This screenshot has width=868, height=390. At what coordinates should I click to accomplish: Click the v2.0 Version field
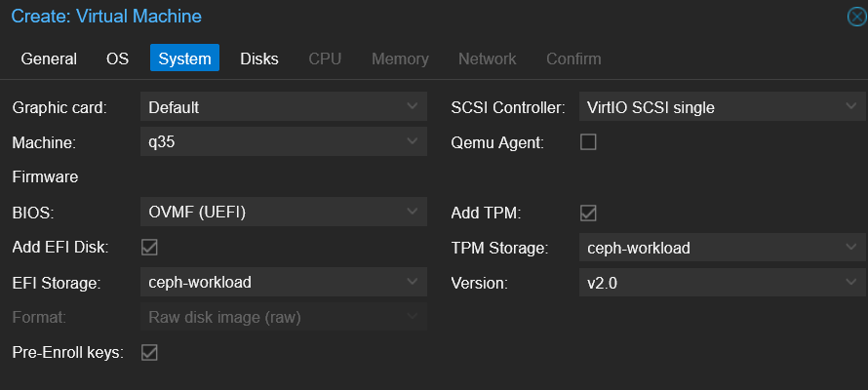[710, 283]
